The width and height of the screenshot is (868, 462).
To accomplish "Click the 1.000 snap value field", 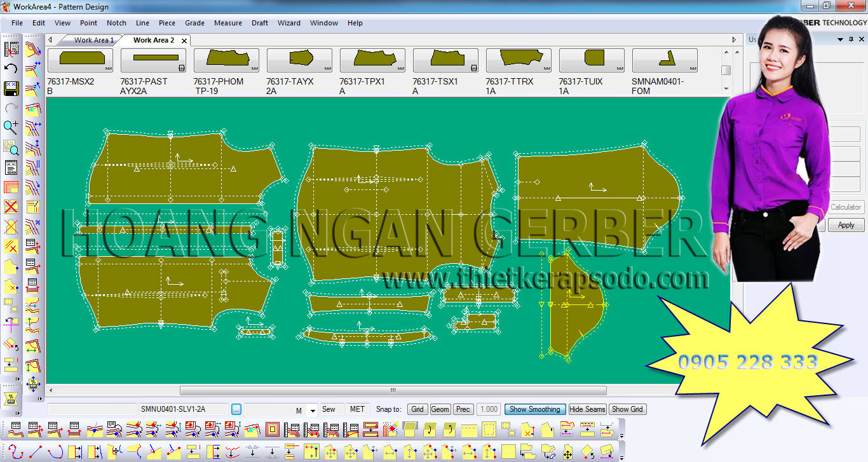I will pos(489,409).
